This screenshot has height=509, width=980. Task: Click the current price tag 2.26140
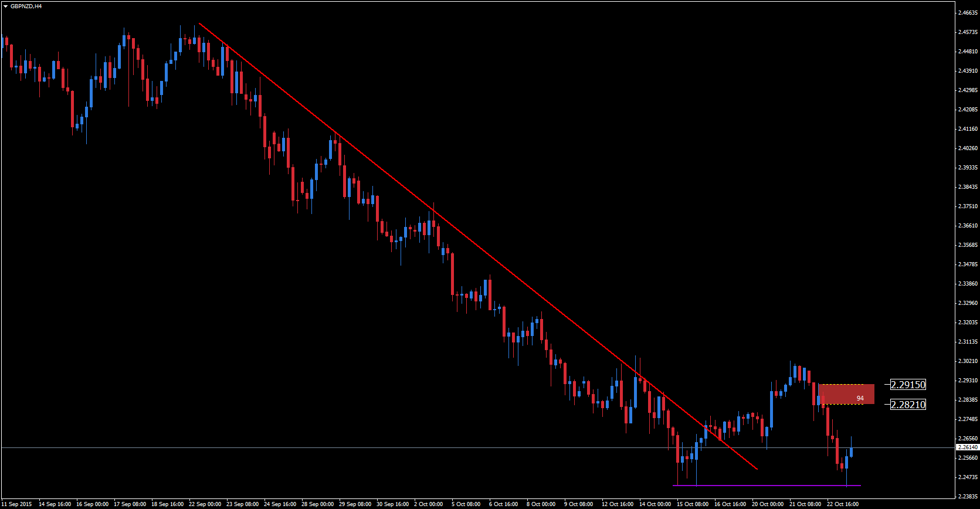click(x=967, y=447)
